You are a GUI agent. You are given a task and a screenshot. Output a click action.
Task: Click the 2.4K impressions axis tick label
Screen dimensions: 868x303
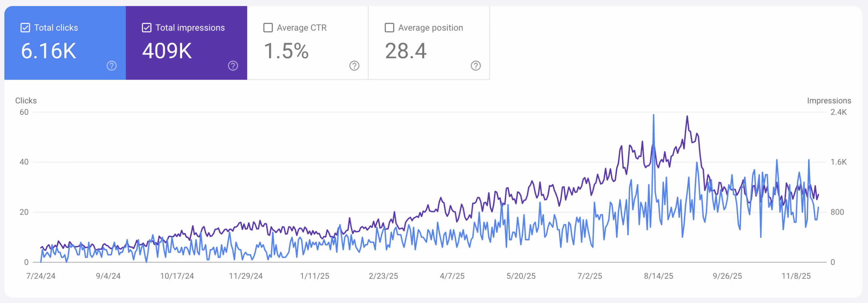(x=839, y=112)
